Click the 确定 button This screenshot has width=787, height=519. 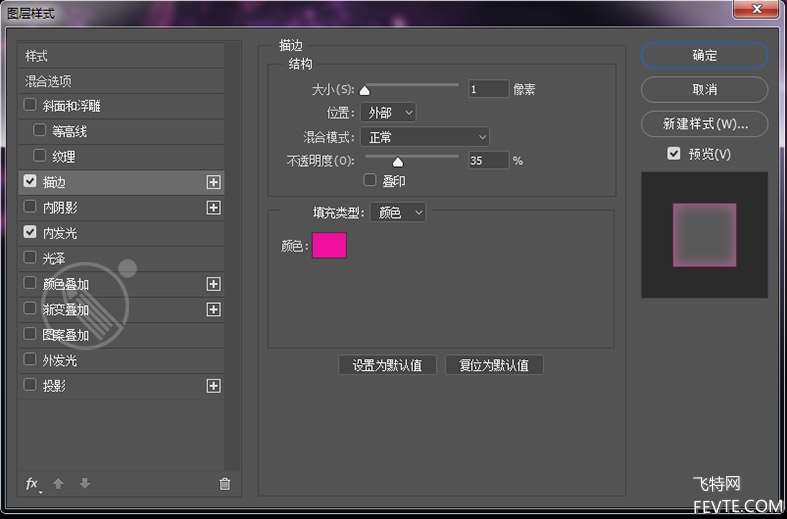click(704, 56)
